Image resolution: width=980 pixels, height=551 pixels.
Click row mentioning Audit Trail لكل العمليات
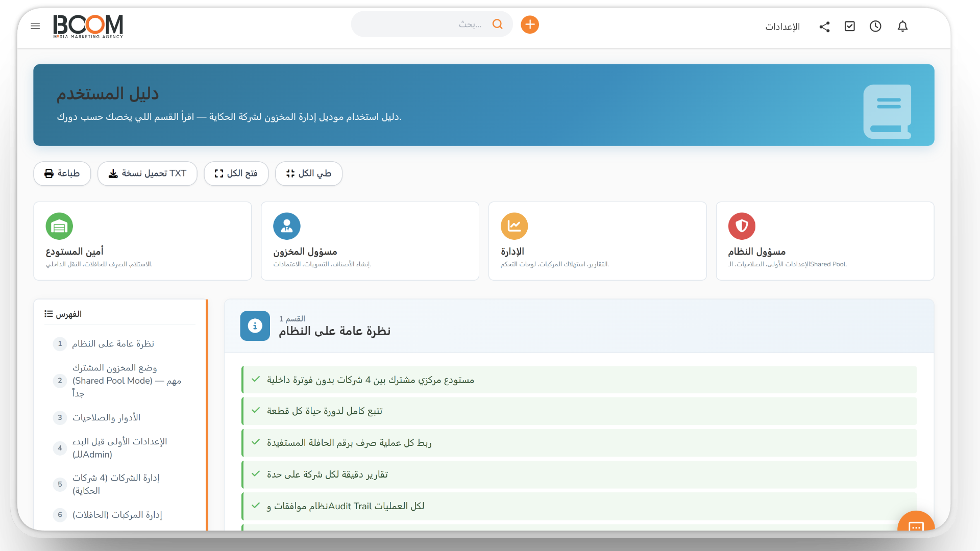(579, 506)
